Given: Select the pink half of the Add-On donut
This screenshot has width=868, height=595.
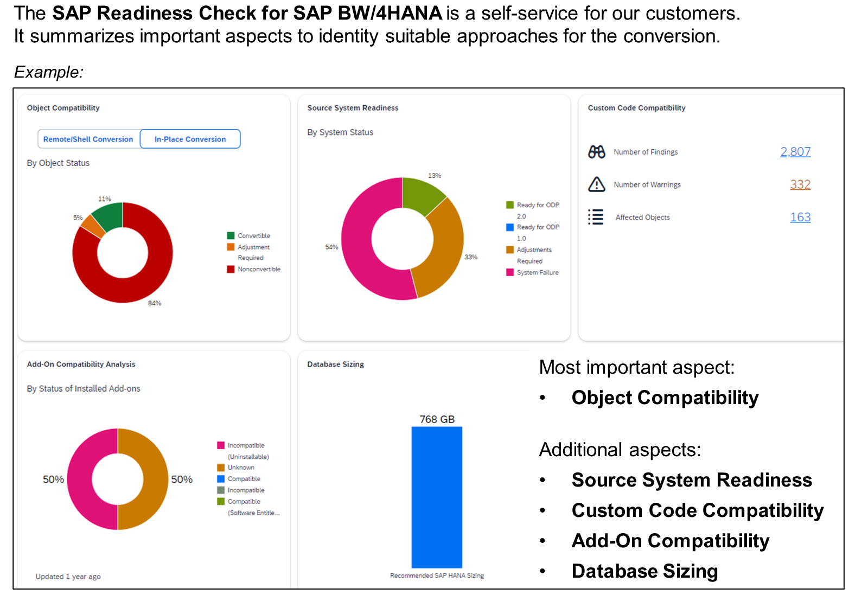Looking at the screenshot, I should click(80, 479).
